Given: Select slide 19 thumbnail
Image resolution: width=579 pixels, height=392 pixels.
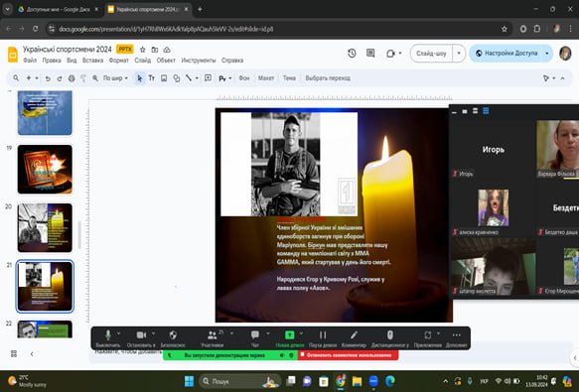Looking at the screenshot, I should 45,170.
